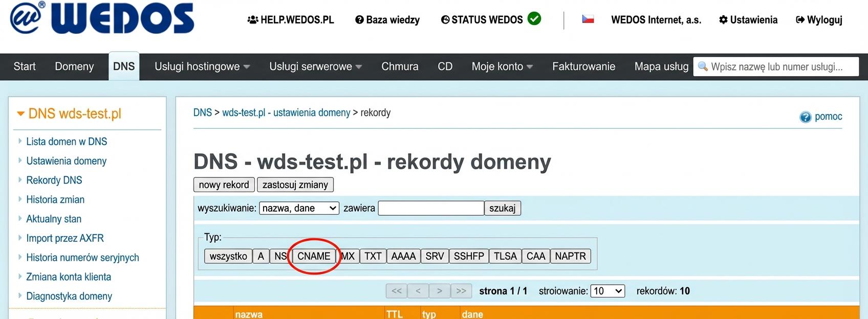Open Rekordy DNS in sidebar
868x319 pixels.
pos(54,180)
